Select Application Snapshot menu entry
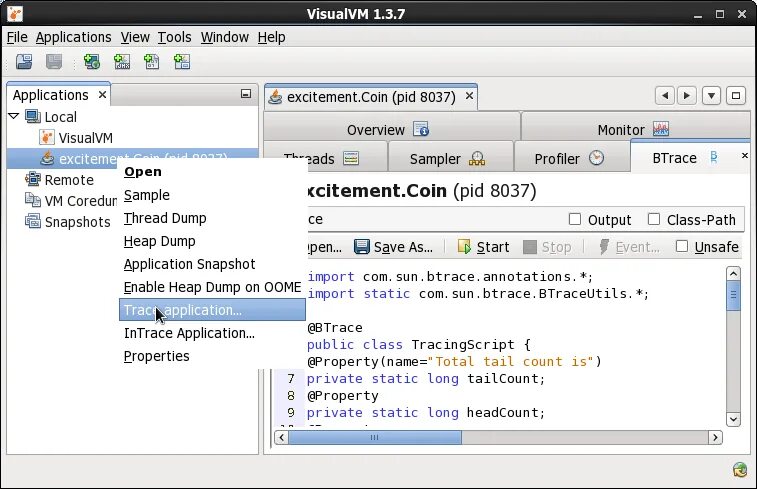This screenshot has width=757, height=489. coord(212,264)
